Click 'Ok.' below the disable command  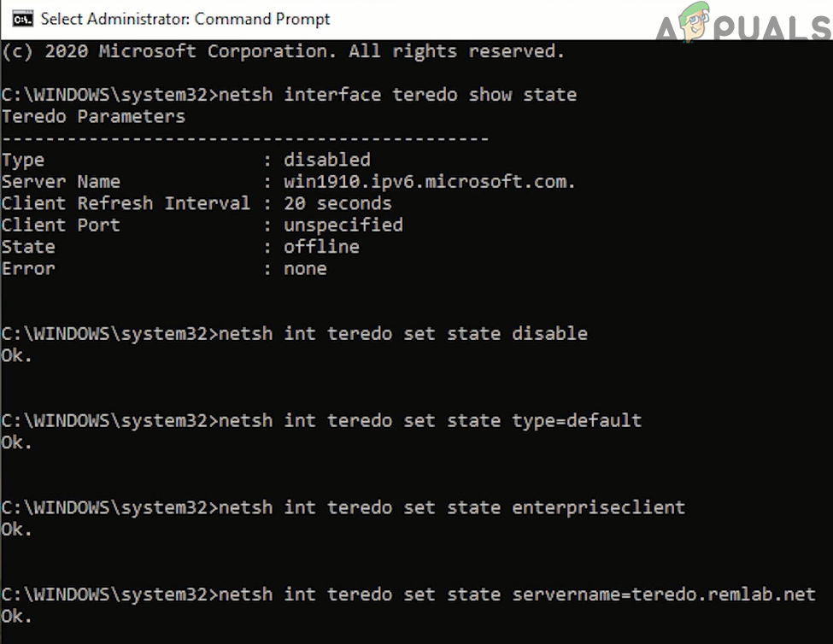point(16,355)
